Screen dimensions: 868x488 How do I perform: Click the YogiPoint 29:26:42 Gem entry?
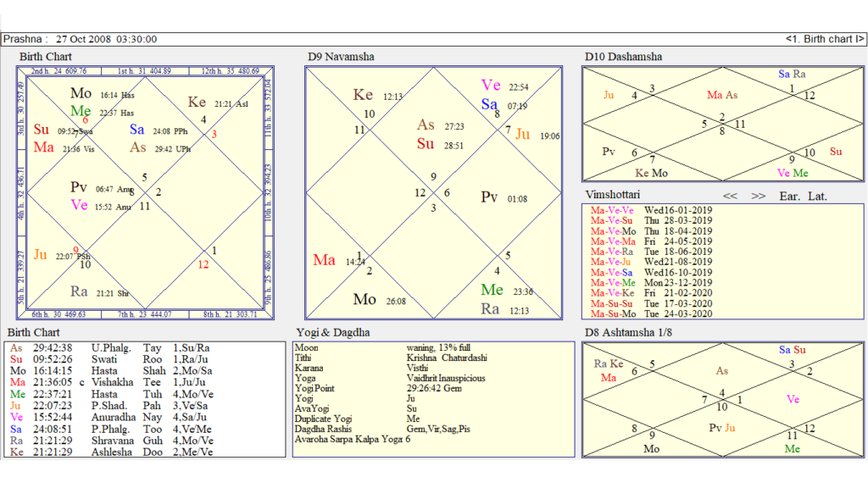(379, 388)
